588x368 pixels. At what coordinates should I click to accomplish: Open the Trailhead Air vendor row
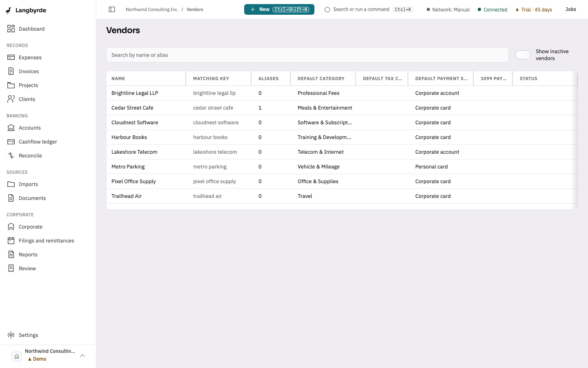click(342, 196)
